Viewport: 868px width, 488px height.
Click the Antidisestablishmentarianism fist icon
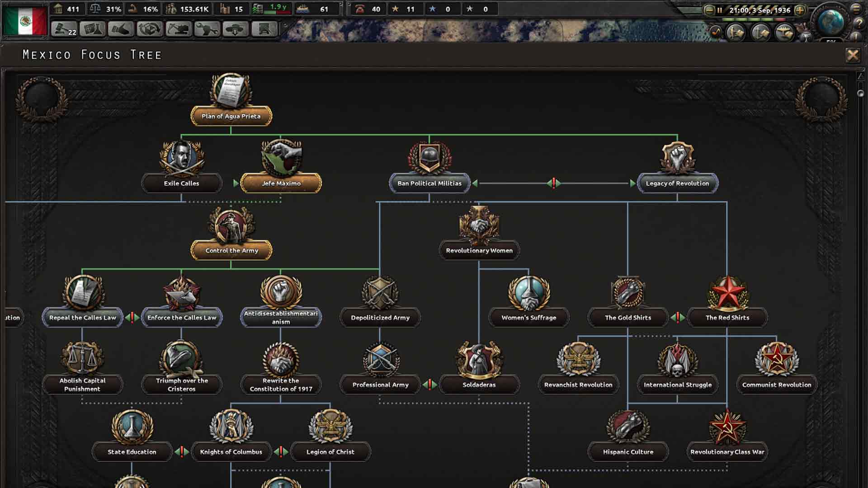[x=281, y=292]
